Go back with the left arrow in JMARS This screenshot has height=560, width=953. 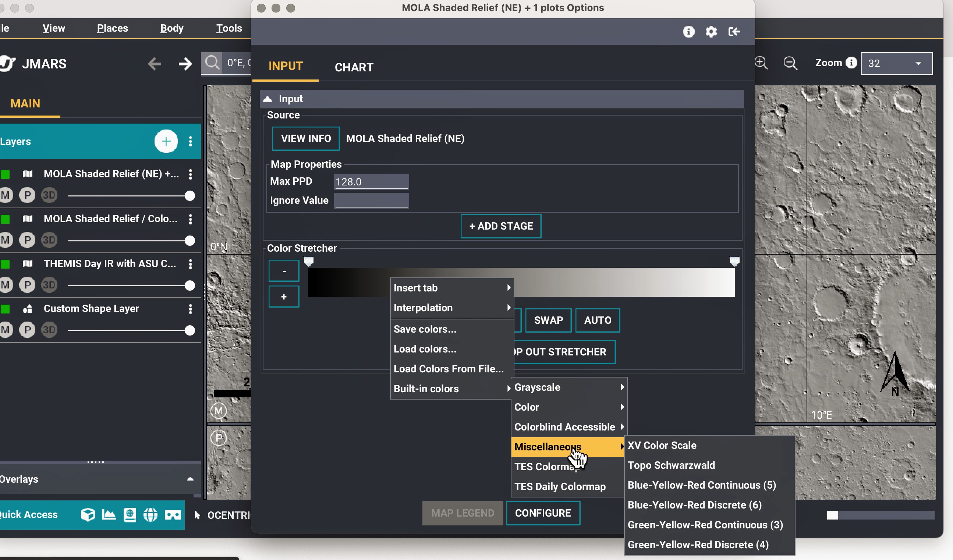click(x=154, y=64)
